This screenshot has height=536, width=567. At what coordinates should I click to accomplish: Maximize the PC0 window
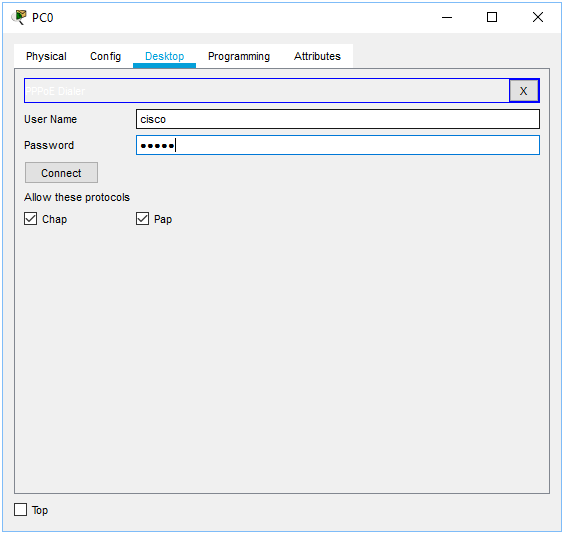click(x=492, y=17)
